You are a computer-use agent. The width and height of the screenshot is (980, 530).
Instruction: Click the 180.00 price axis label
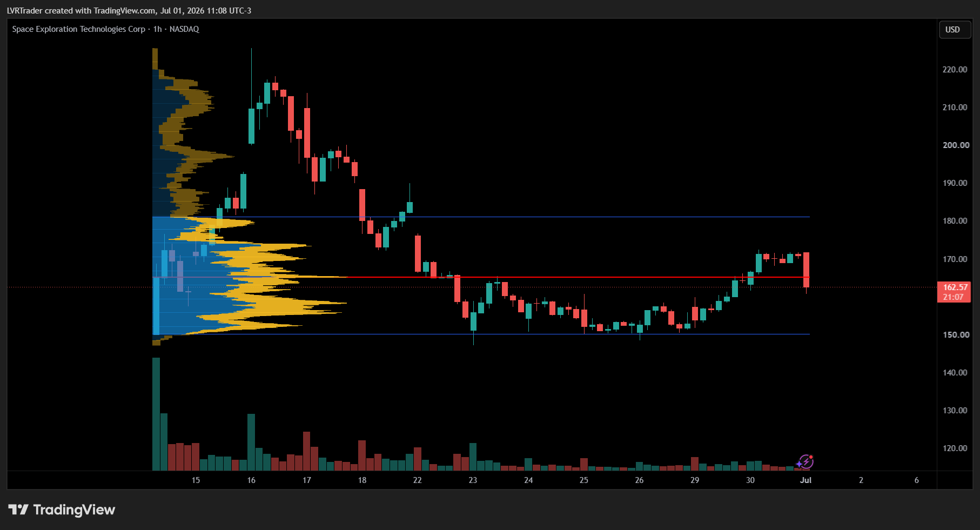click(955, 220)
